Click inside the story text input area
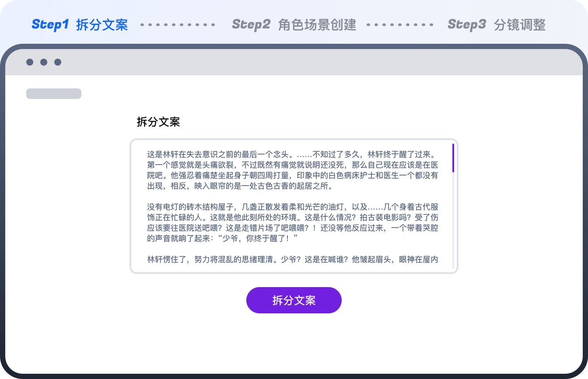The image size is (588, 379). point(294,206)
